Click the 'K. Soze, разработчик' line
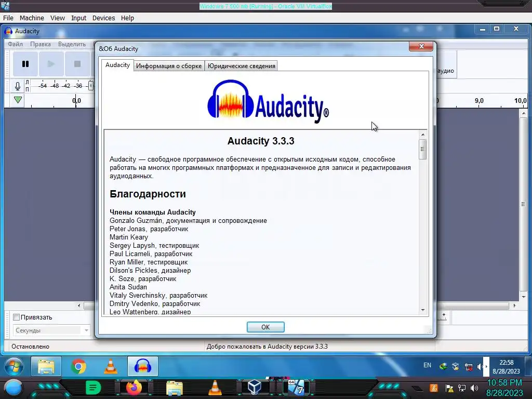The image size is (532, 399). 143,279
